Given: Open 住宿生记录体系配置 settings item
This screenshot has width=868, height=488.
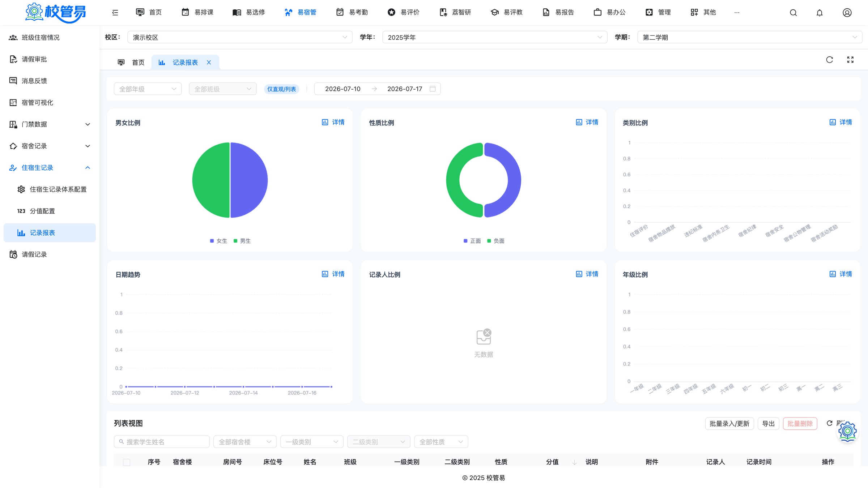Looking at the screenshot, I should pyautogui.click(x=50, y=189).
